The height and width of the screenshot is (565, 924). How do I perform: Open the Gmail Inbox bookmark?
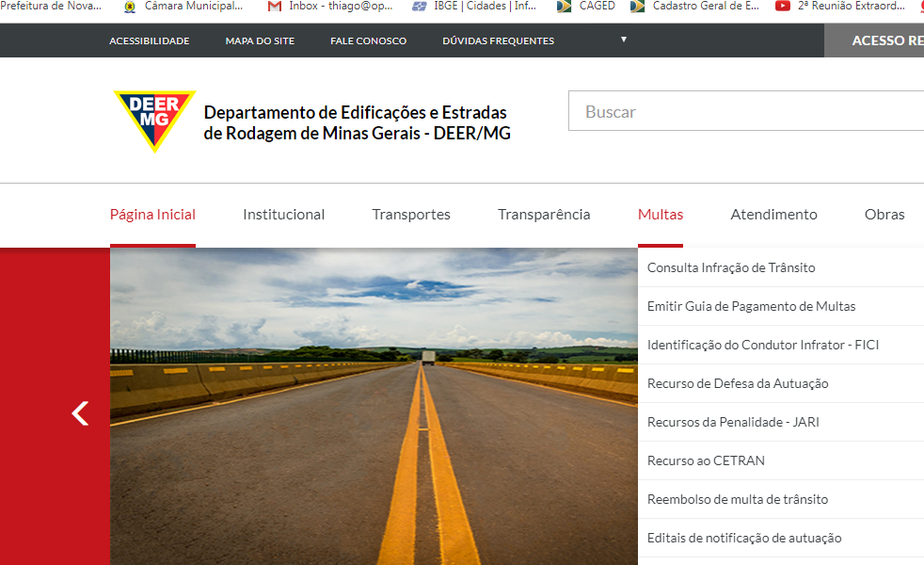pos(330,7)
